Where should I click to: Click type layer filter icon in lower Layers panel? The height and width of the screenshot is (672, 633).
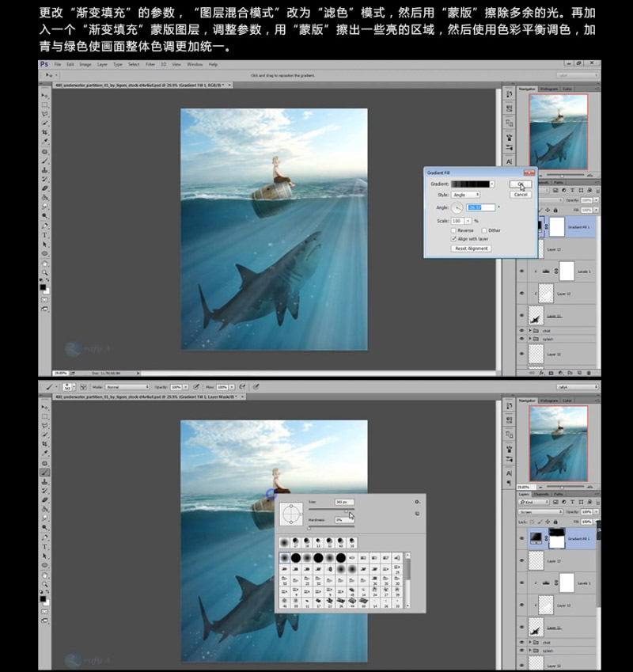click(x=572, y=502)
